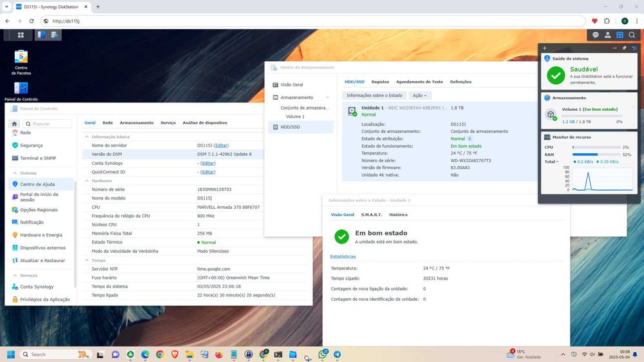Click Informações sobre o Estado button
The image size is (644, 362).
point(374,95)
